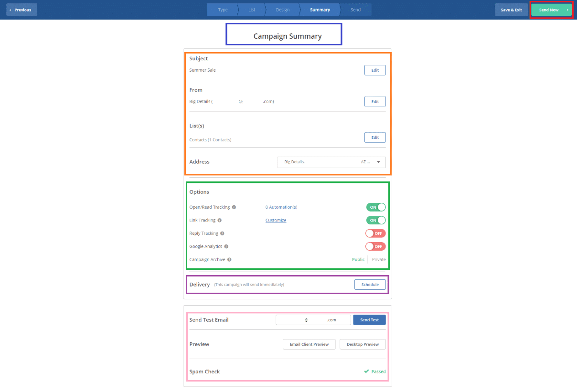The width and height of the screenshot is (577, 392).
Task: Click the info icon beside Open/Read Tracking
Action: [x=234, y=207]
